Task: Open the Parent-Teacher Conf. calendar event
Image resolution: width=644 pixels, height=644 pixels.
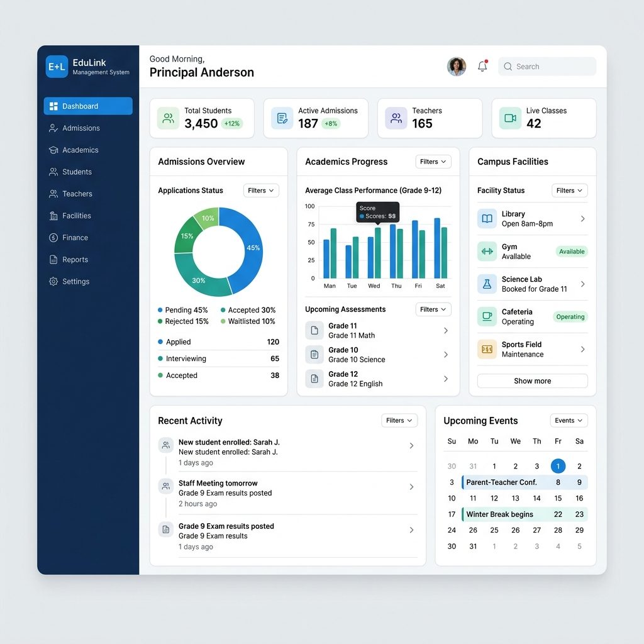Action: pyautogui.click(x=525, y=482)
